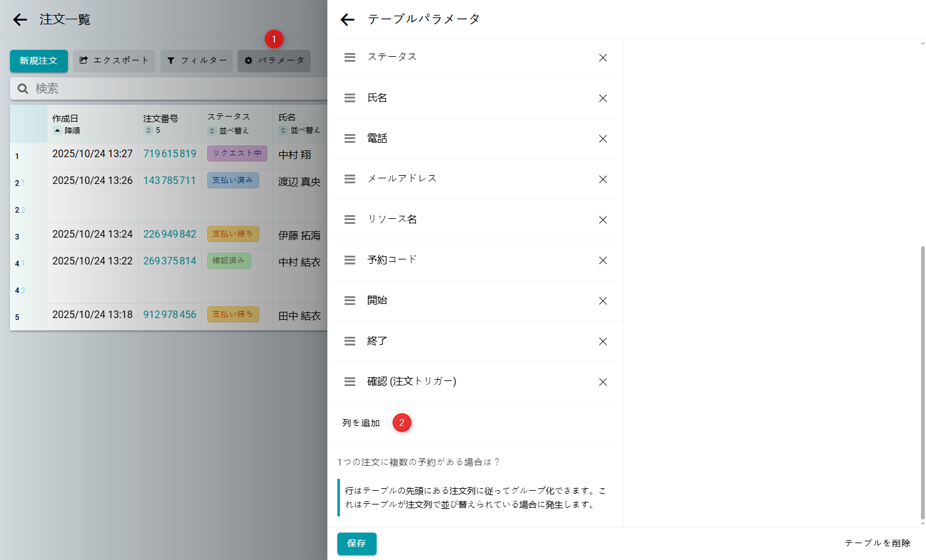This screenshot has height=560, width=926.
Task: Click 列を追加 to add a column
Action: (361, 423)
